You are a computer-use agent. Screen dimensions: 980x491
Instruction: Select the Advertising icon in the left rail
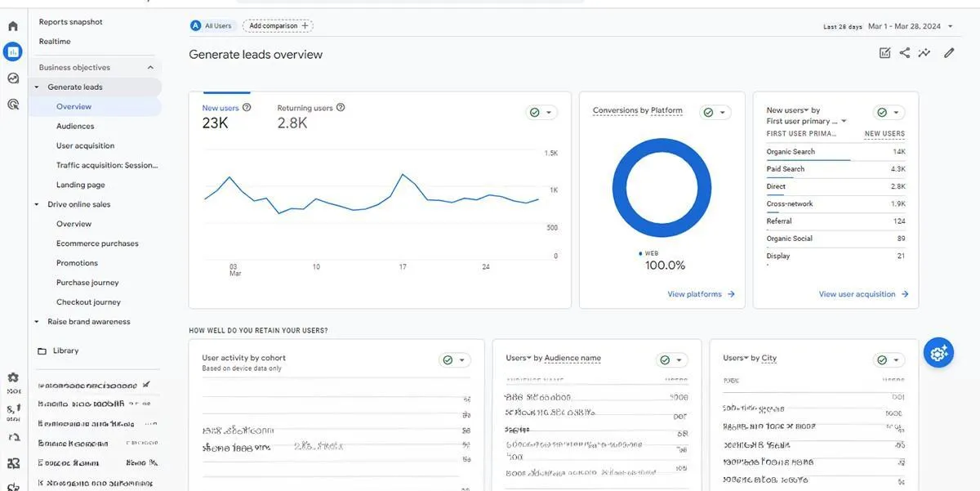click(12, 103)
